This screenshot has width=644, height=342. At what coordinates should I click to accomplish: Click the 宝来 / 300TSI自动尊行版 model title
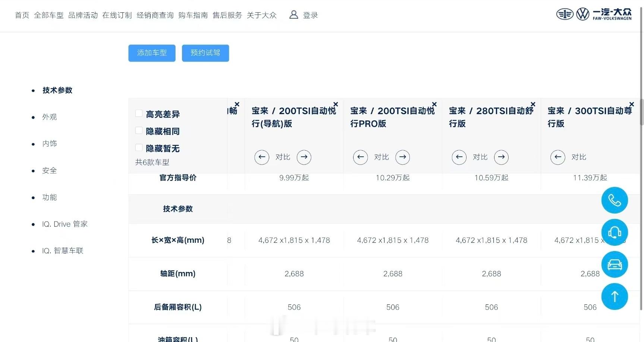click(590, 117)
